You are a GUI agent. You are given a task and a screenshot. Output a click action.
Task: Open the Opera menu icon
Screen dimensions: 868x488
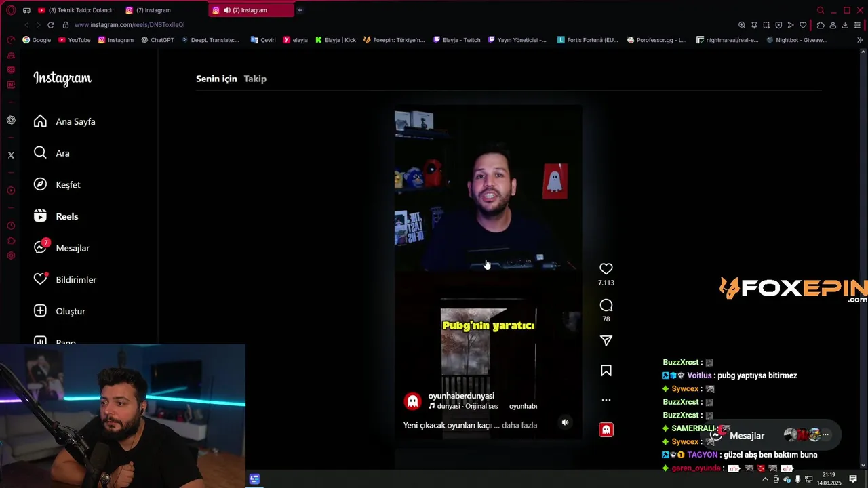click(11, 10)
